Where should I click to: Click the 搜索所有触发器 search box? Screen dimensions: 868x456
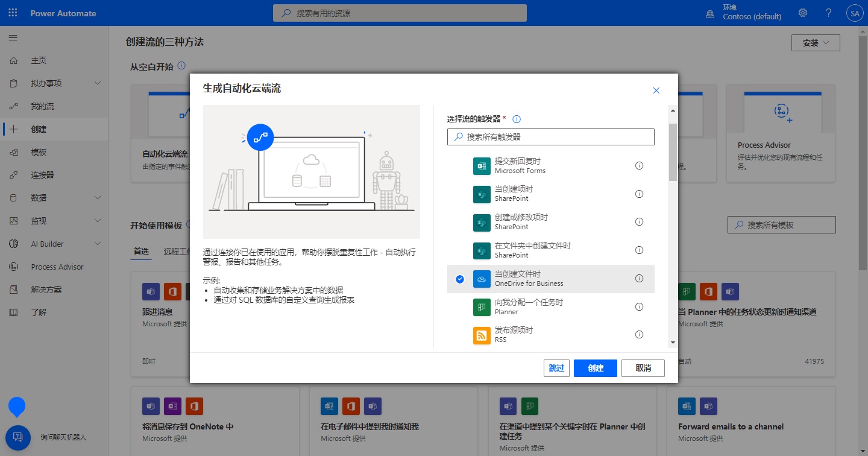point(551,137)
